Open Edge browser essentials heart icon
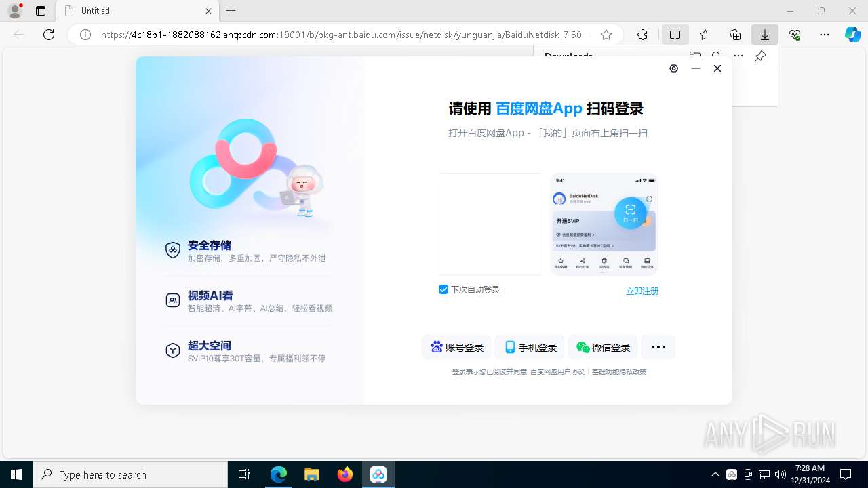 795,35
